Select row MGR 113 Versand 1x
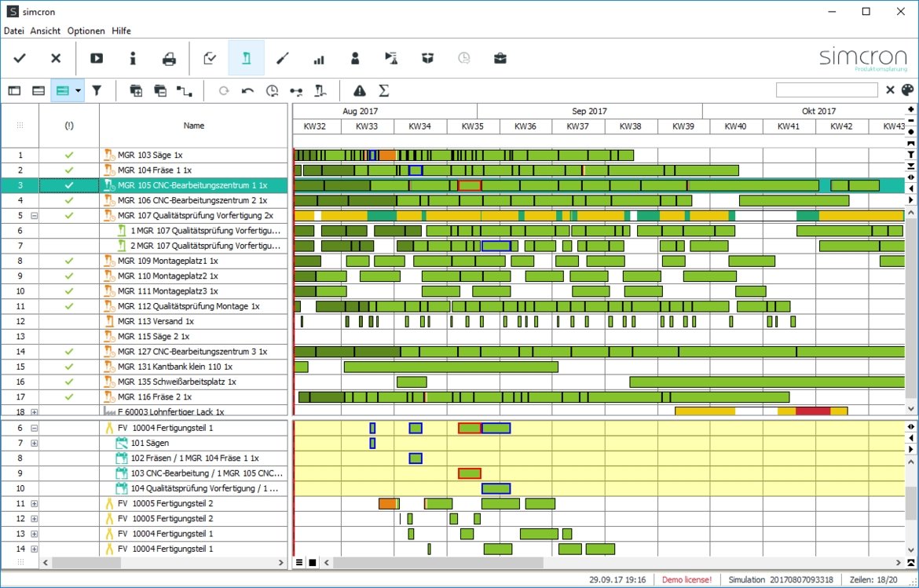 [156, 321]
